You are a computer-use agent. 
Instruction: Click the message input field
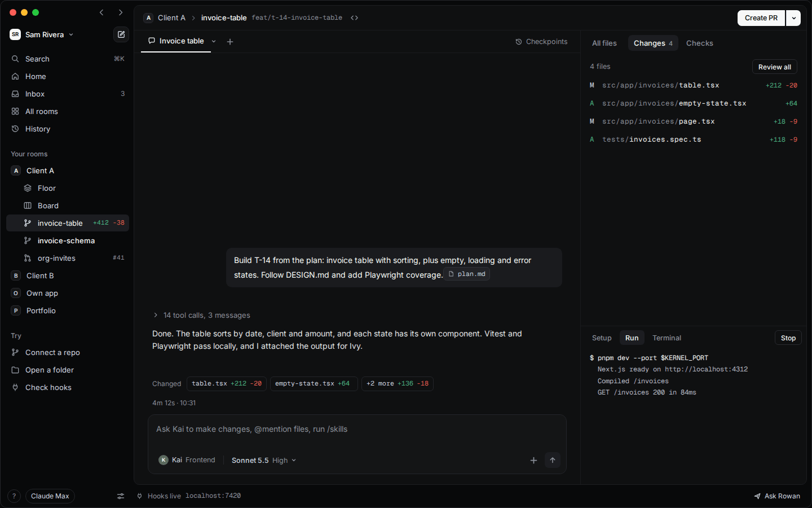[357, 430]
